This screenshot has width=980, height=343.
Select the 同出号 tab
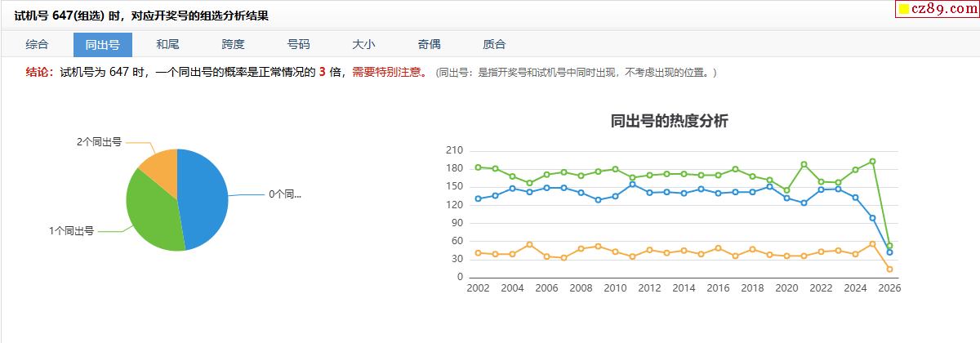pos(102,45)
